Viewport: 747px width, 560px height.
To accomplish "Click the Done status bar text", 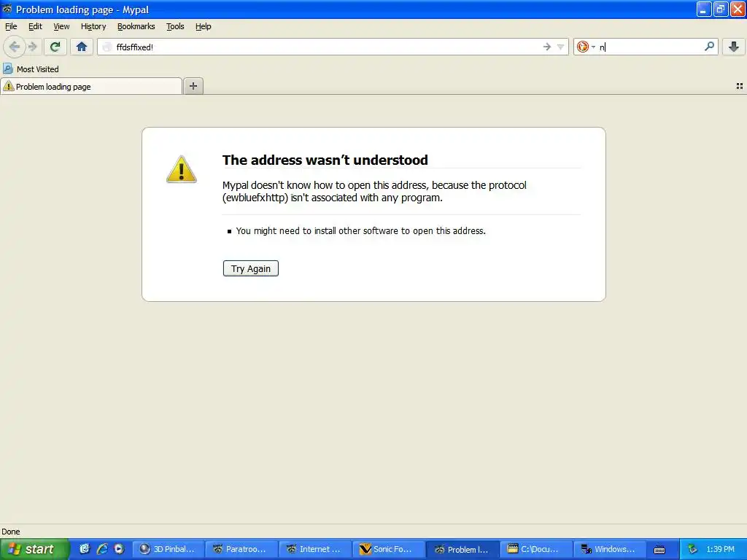I will pyautogui.click(x=10, y=532).
